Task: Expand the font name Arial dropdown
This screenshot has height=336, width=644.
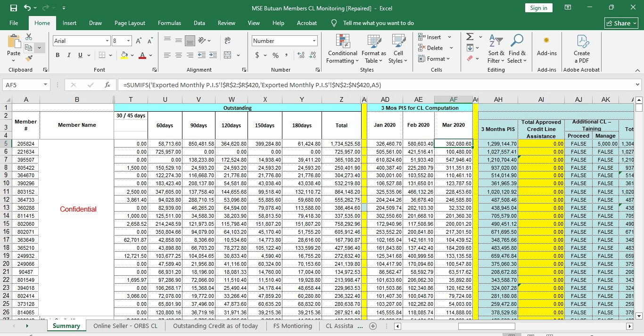Action: coord(107,41)
